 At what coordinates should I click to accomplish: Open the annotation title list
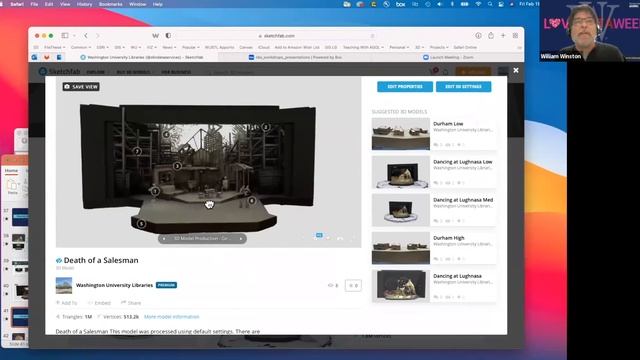(x=202, y=238)
